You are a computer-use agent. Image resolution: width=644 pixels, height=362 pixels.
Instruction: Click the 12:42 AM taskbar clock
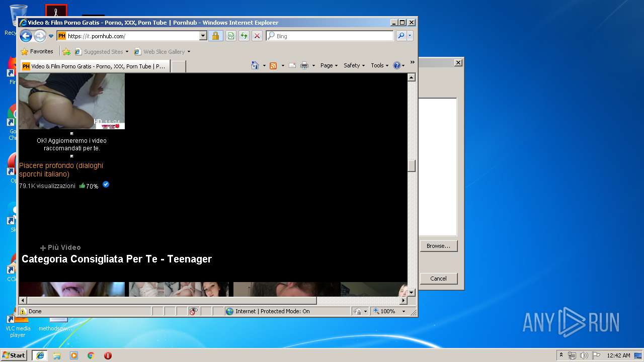pyautogui.click(x=618, y=355)
